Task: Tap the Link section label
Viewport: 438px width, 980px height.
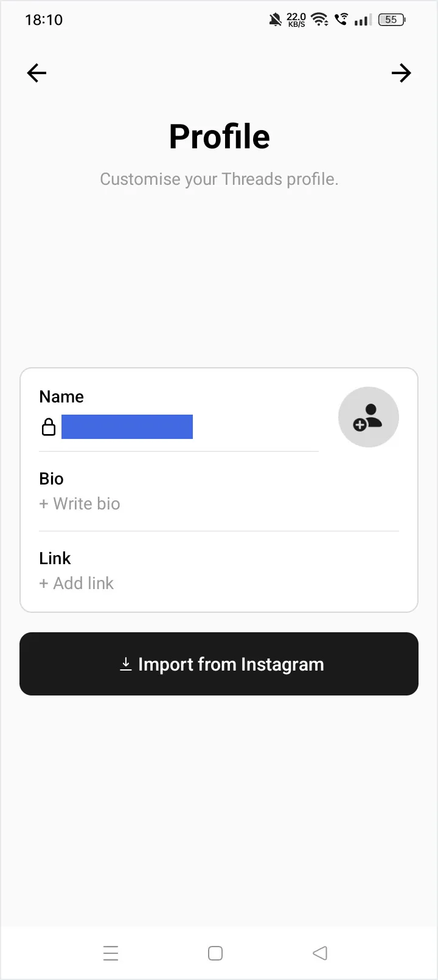Action: coord(55,558)
